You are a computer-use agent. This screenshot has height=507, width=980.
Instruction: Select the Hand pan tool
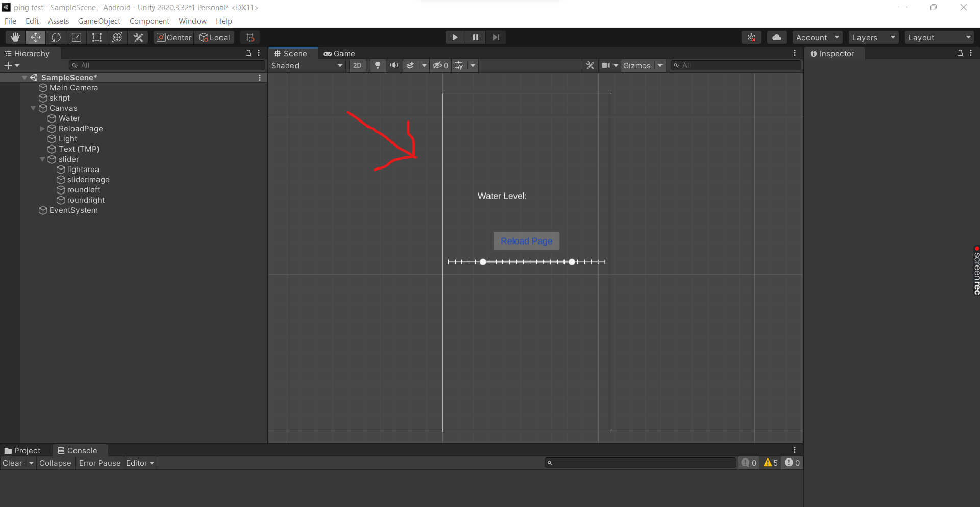(14, 37)
